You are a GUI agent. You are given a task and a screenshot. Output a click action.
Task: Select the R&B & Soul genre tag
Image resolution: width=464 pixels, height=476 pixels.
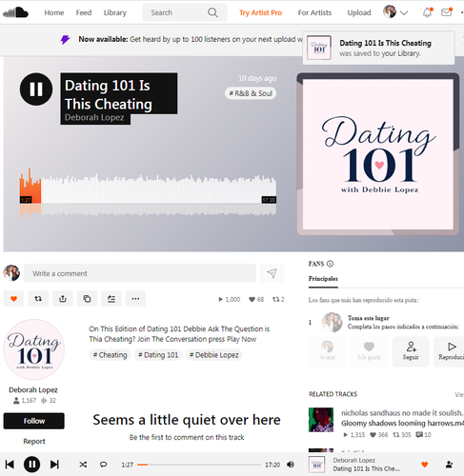[251, 93]
